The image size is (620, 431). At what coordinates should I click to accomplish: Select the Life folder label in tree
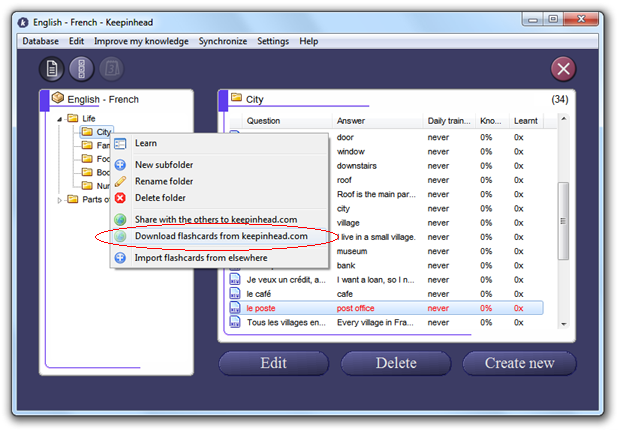tap(89, 118)
